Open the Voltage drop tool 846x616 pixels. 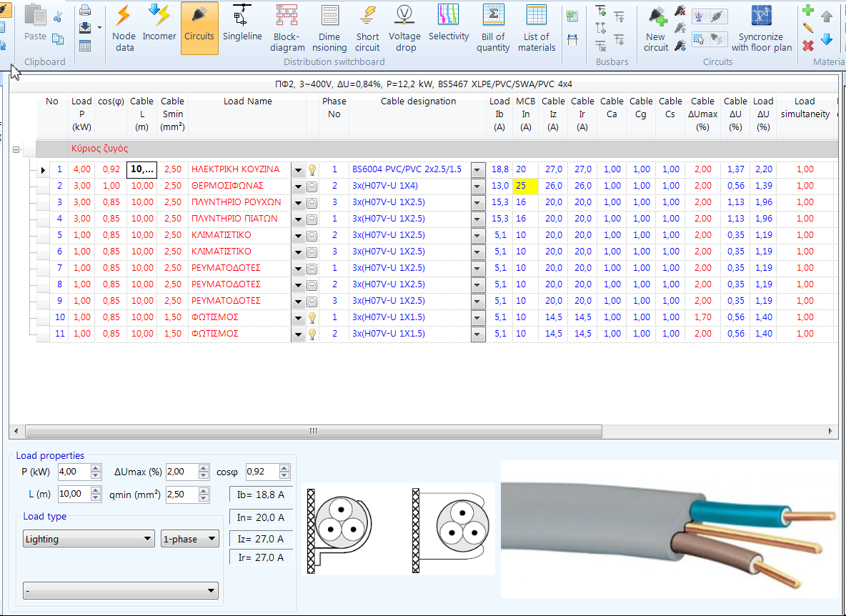coord(404,29)
